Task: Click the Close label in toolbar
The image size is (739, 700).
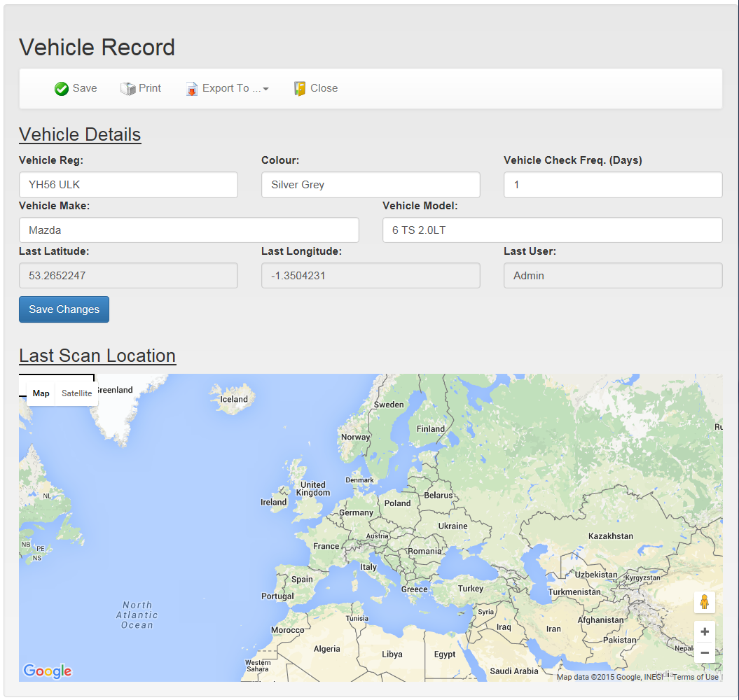Action: click(324, 88)
